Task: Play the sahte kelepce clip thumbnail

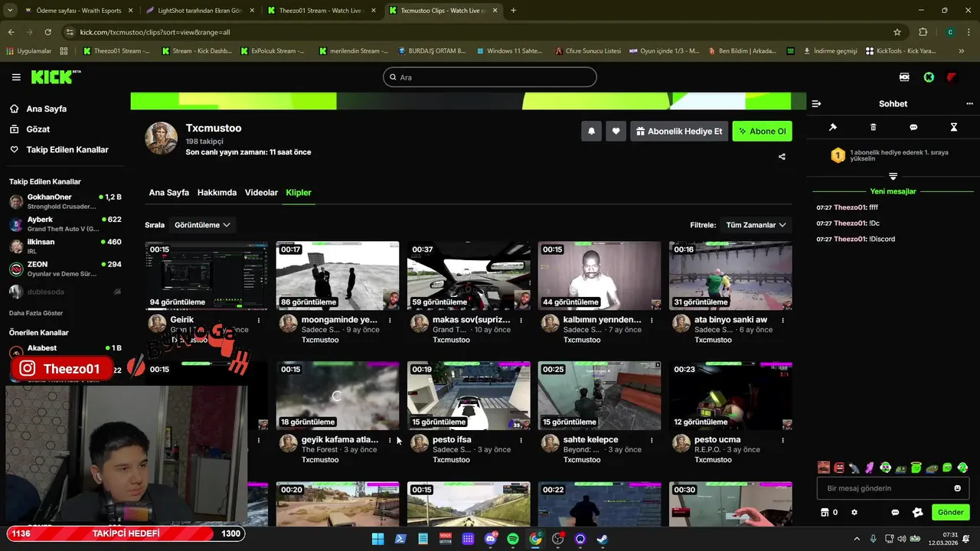Action: [599, 396]
